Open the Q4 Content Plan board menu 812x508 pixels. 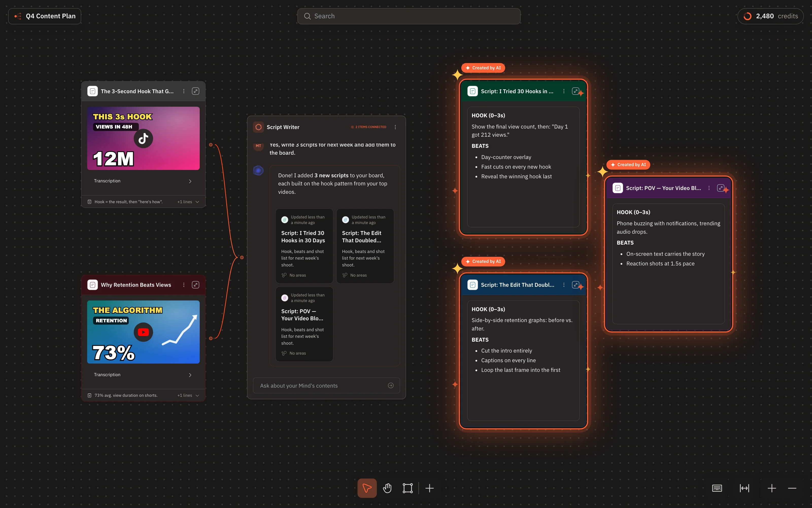[x=45, y=16]
